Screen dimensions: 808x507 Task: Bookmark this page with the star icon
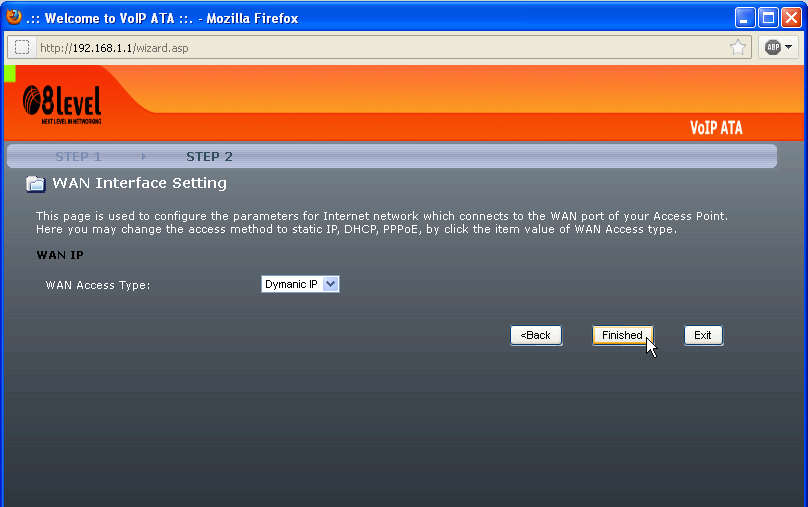738,48
